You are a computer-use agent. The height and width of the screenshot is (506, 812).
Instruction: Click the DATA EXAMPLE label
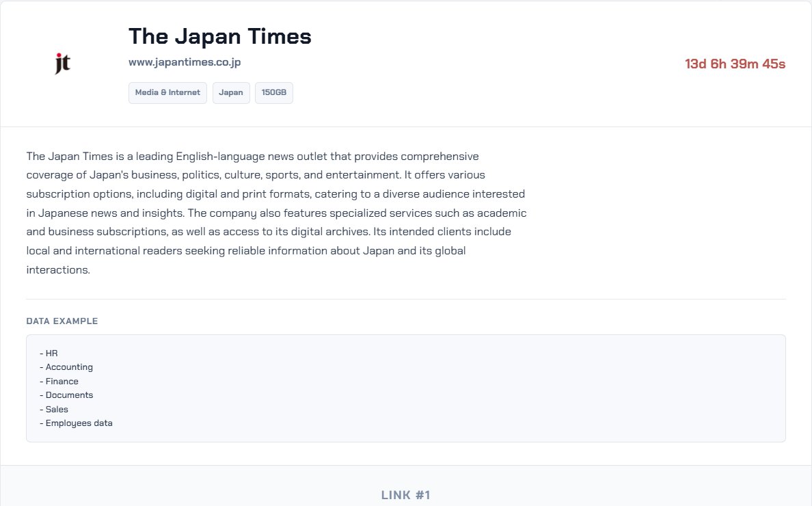click(62, 321)
